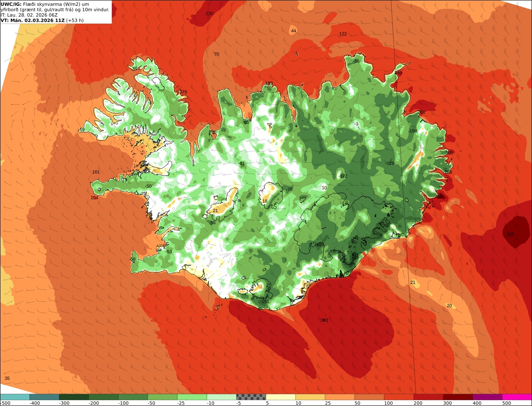Click the forecast offset '(+53 h)'
532x406 pixels.
[x=75, y=20]
